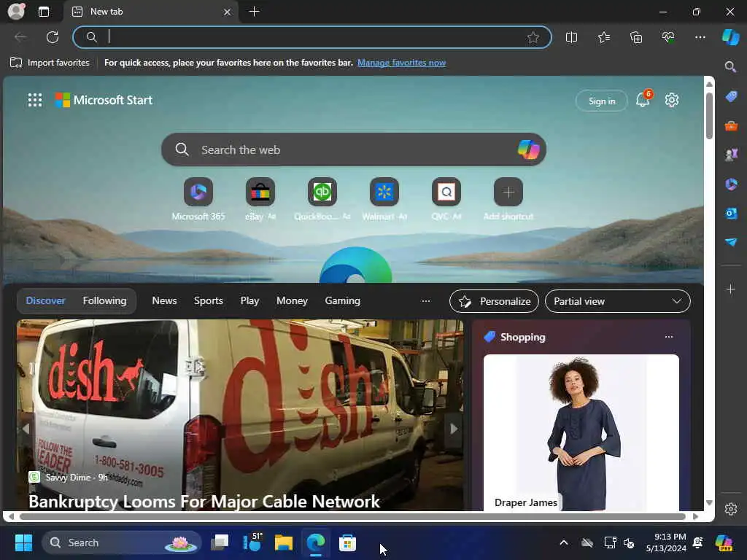
Task: Open a new tab with plus button
Action: click(x=255, y=12)
